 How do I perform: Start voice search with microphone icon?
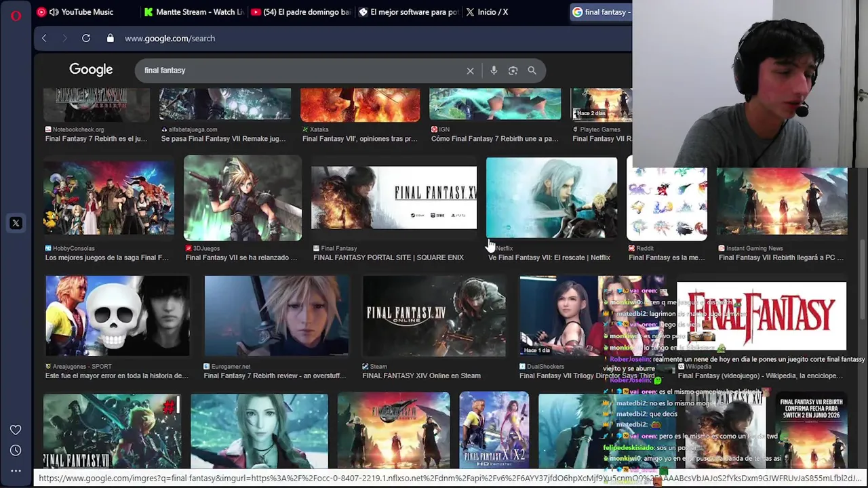tap(494, 70)
